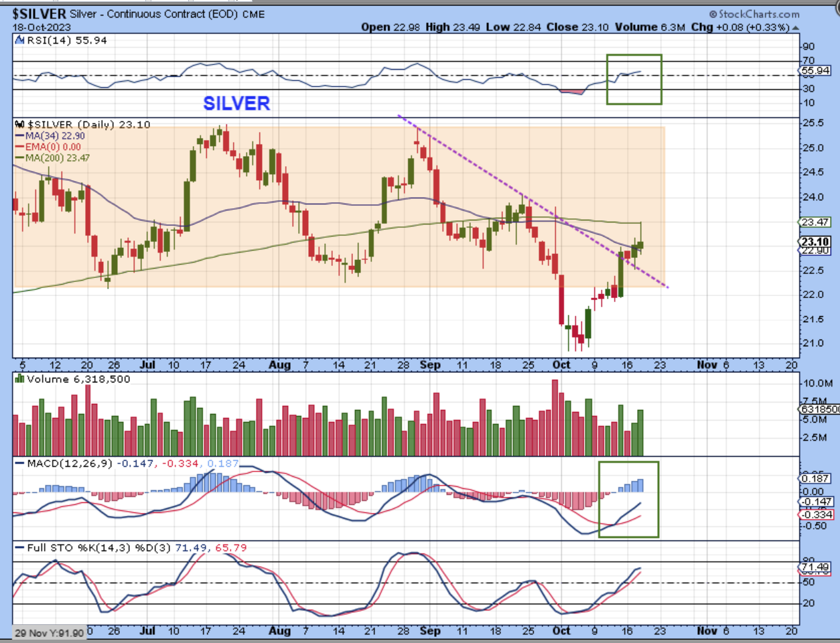Click the MA(200) 23.47 legend entry
This screenshot has width=840, height=643.
58,158
